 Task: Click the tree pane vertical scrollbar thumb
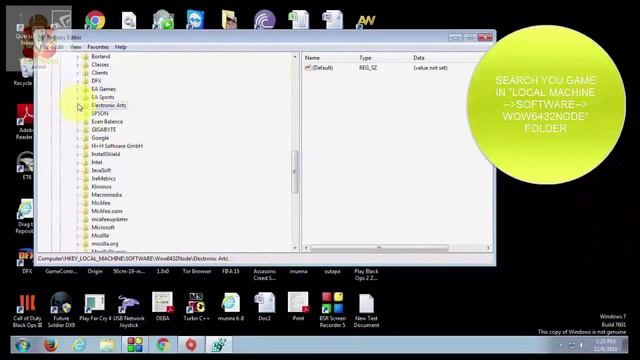[295, 171]
